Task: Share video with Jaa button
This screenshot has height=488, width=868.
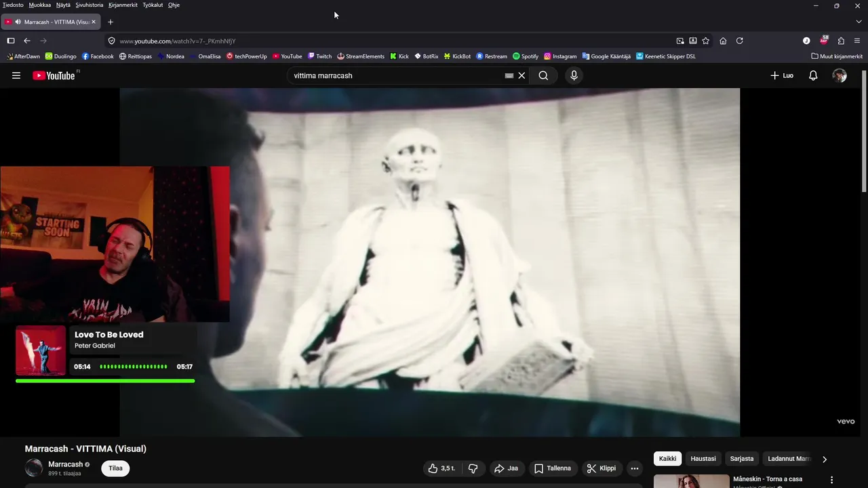Action: tap(506, 468)
